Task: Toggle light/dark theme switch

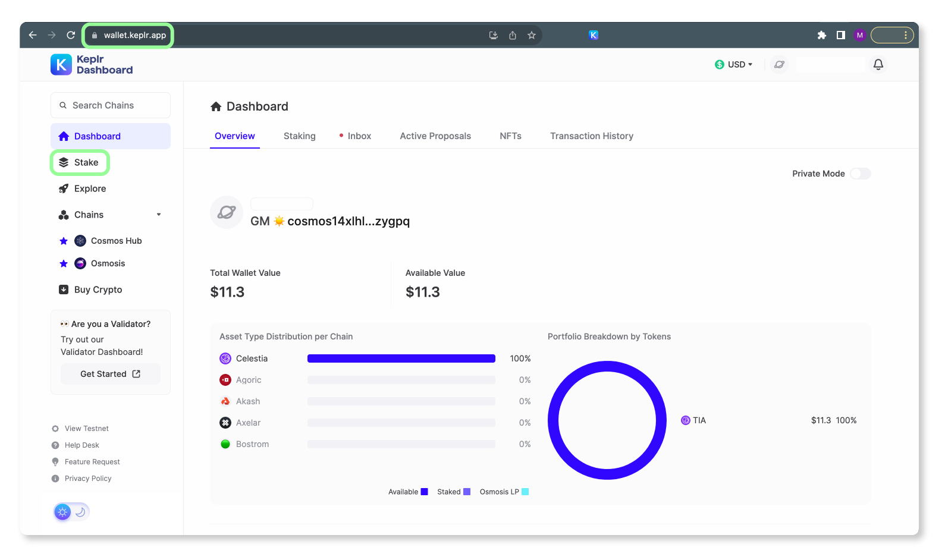Action: click(71, 512)
